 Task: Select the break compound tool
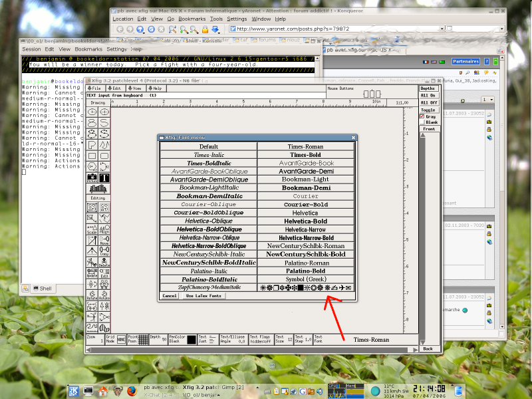tap(104, 207)
